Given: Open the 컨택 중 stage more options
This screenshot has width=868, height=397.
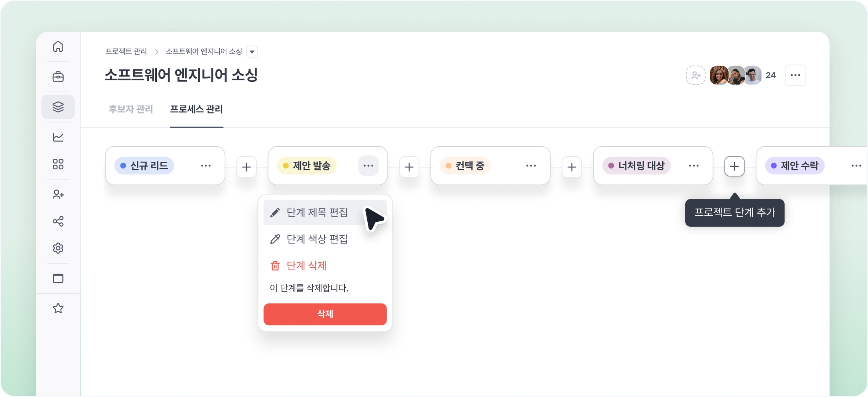Looking at the screenshot, I should click(531, 166).
